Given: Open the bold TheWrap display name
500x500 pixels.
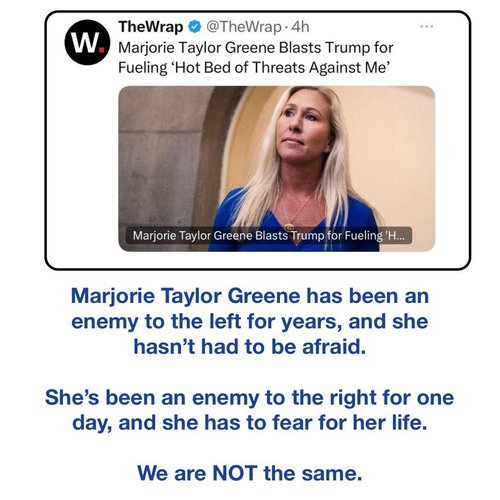Looking at the screenshot, I should pyautogui.click(x=151, y=27).
